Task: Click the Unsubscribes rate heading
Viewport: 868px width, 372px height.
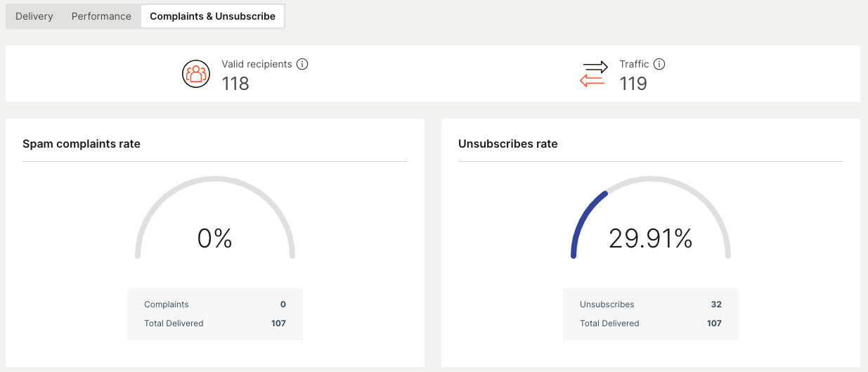Action: click(507, 143)
